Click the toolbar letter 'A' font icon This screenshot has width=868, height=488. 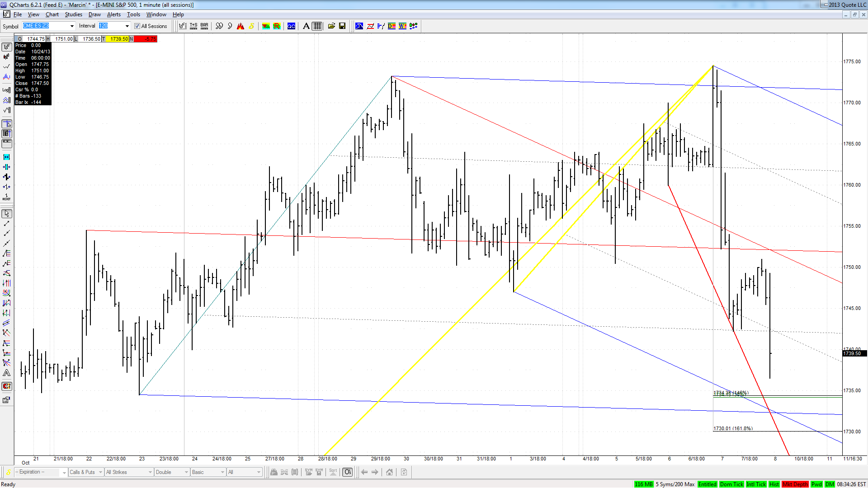coord(306,26)
